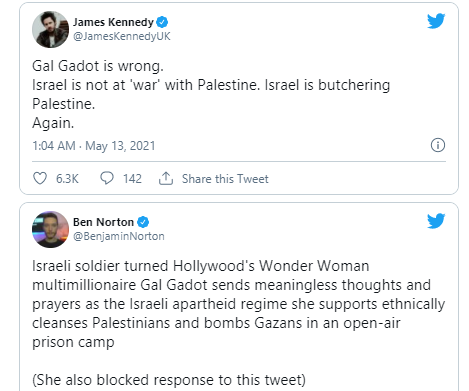
Task: Open the tweet info circle icon
Action: tap(438, 145)
